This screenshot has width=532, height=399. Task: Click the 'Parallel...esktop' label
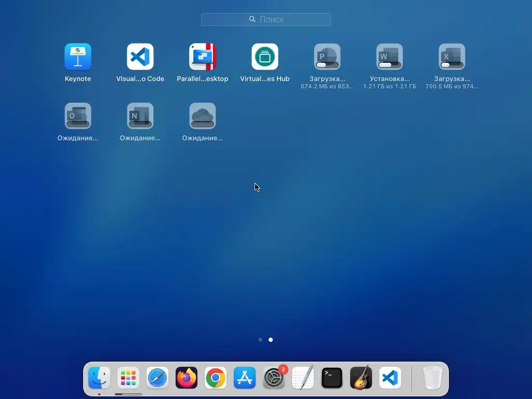click(x=203, y=79)
